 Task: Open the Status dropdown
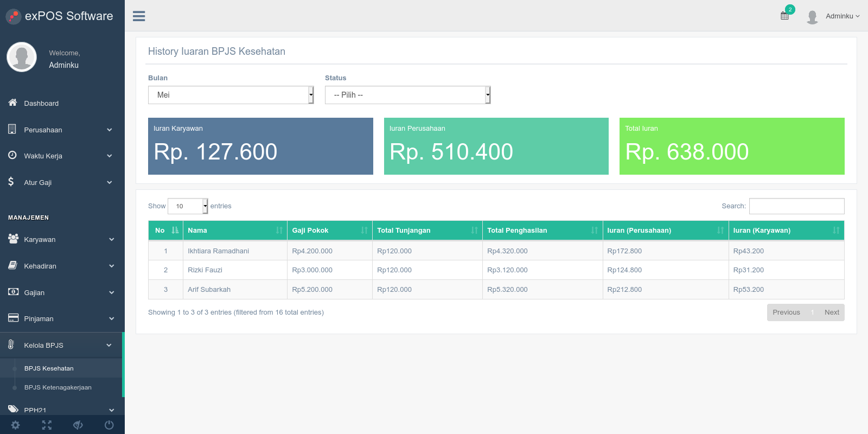[x=408, y=95]
